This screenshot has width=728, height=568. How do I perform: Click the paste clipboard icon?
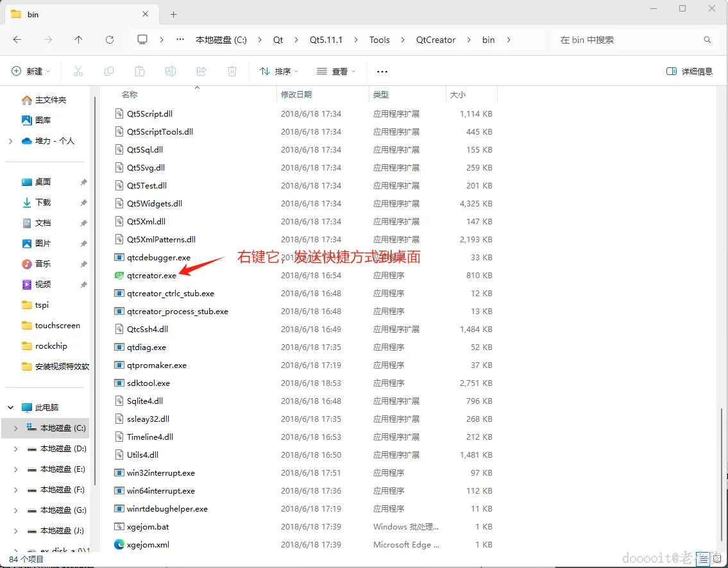pyautogui.click(x=140, y=71)
